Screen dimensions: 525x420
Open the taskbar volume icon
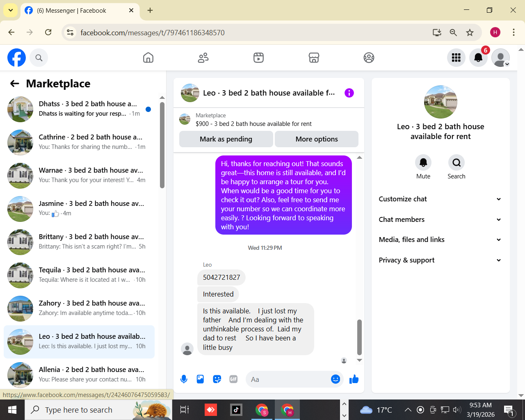tap(457, 410)
